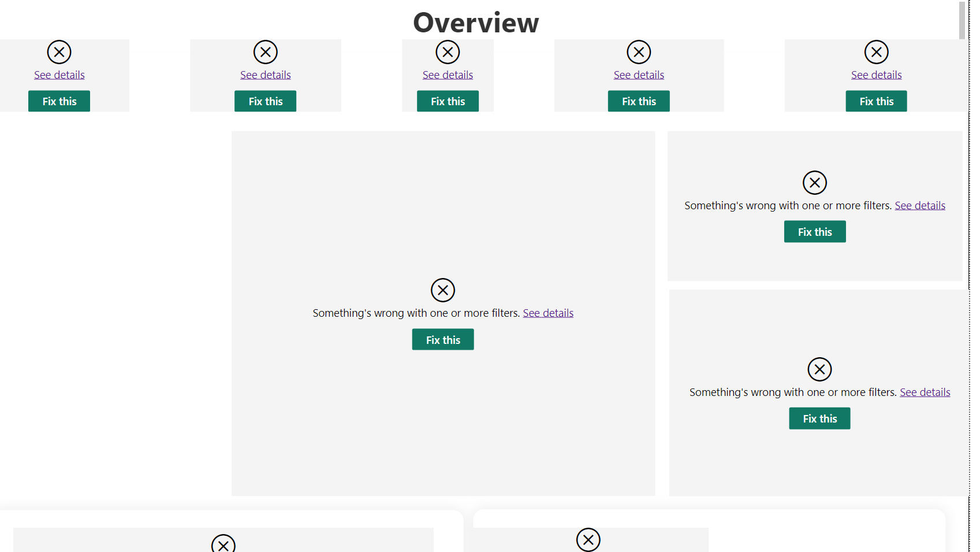
Task: Click the error icon in the bottom-right partial visual
Action: (588, 540)
